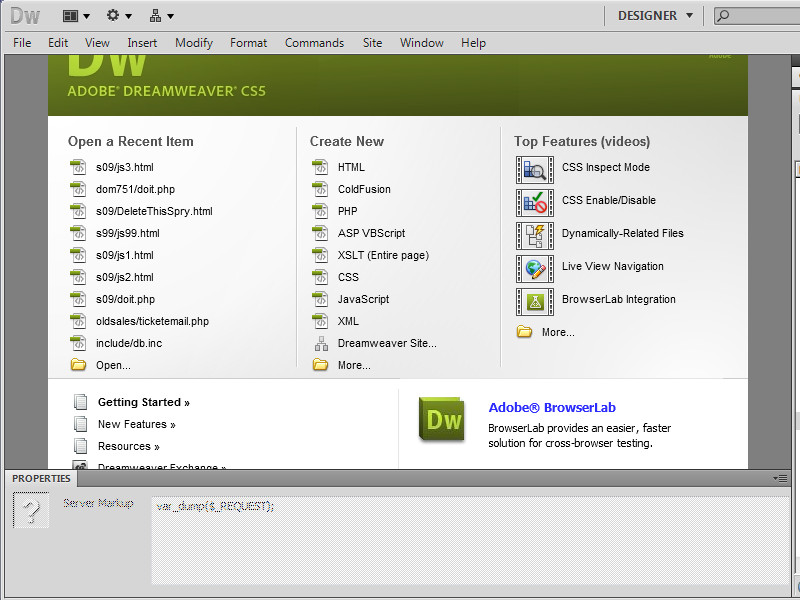Open the Commands menu
The width and height of the screenshot is (800, 600).
[314, 43]
